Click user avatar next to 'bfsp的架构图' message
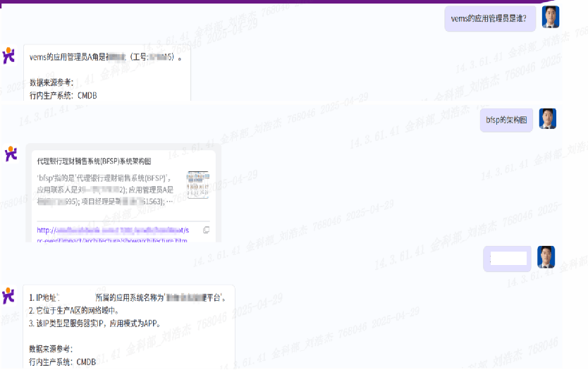Screen dimensions: 588x370 click(547, 119)
